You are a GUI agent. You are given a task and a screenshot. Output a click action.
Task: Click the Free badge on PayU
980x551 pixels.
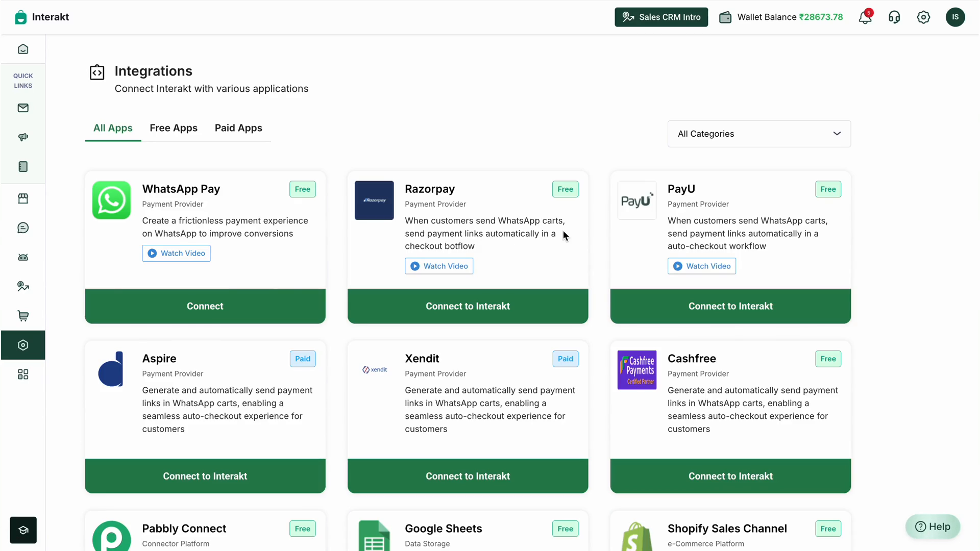coord(828,189)
